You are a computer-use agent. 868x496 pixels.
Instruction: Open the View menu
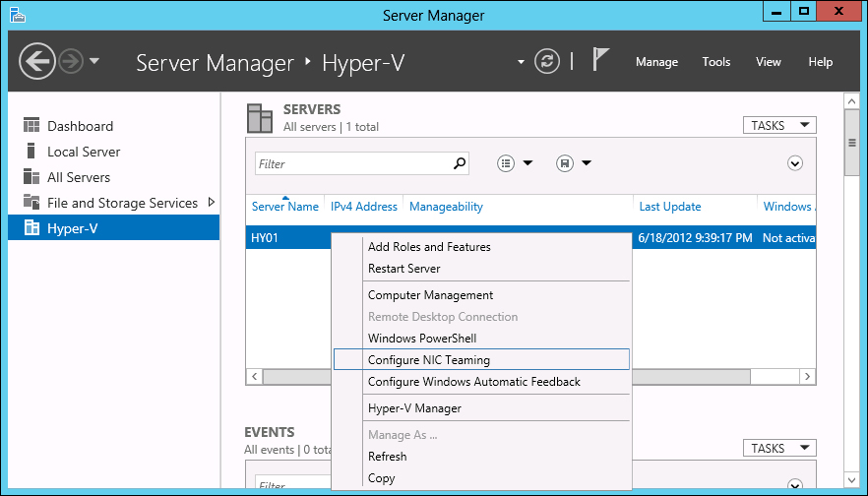pyautogui.click(x=769, y=62)
